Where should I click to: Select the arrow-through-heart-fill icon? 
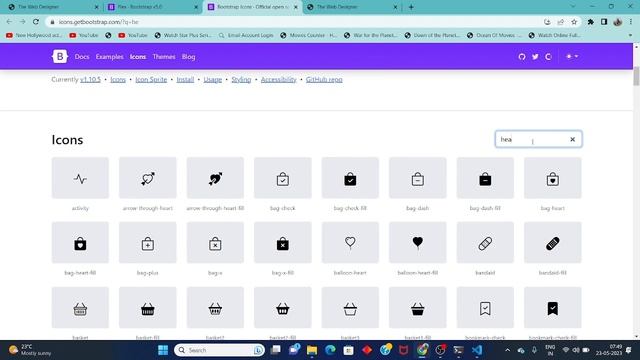215,178
